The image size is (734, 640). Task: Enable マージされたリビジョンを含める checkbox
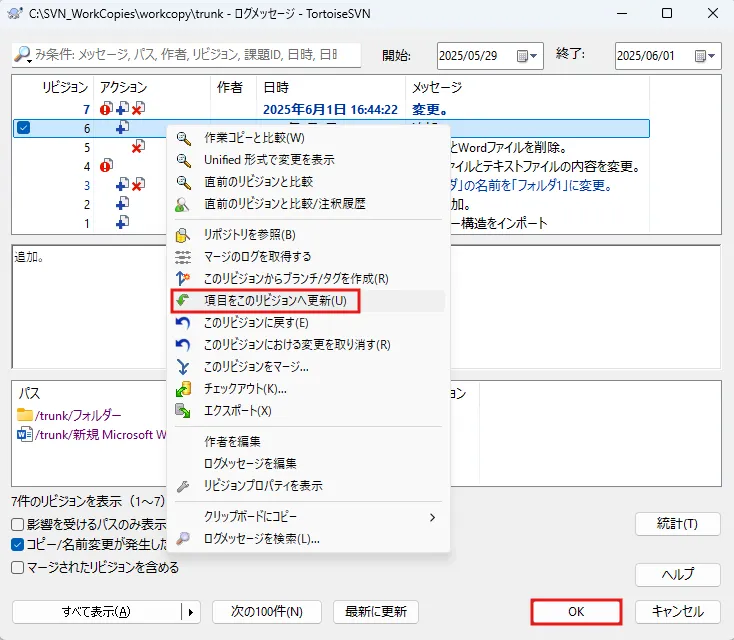pos(17,567)
